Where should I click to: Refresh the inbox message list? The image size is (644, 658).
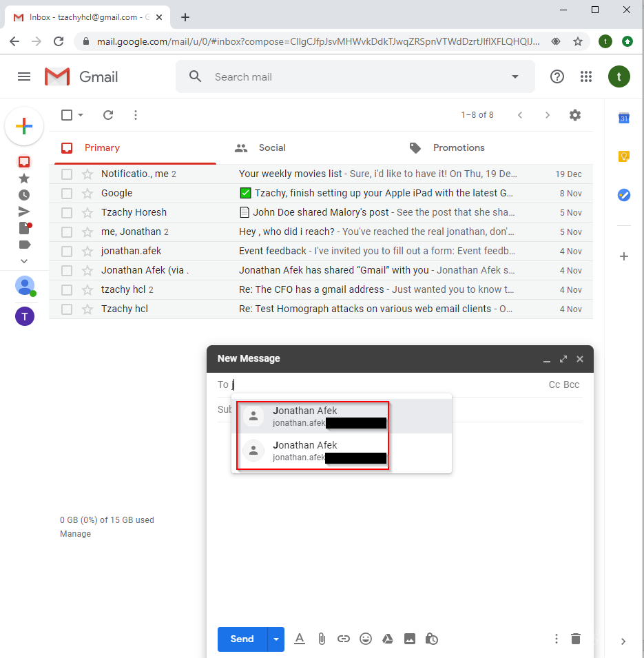tap(108, 115)
